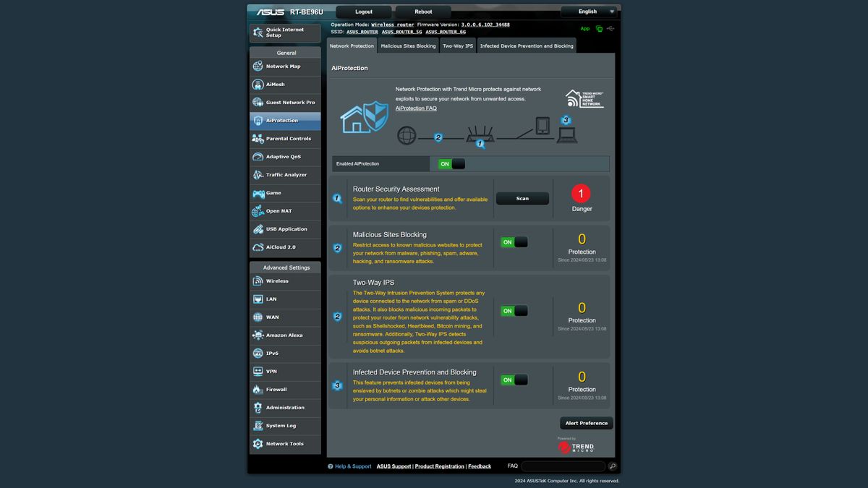Click Two-Way IPS protection count 0
This screenshot has height=488, width=868.
click(582, 308)
